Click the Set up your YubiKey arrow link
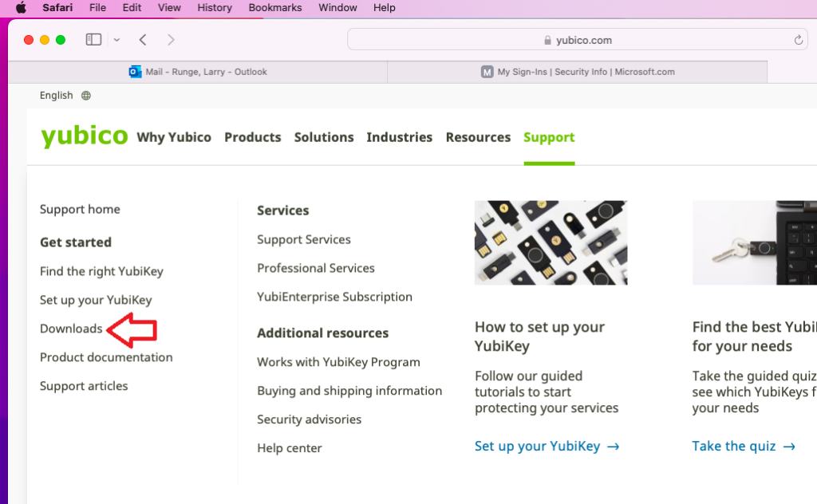This screenshot has width=817, height=504. [547, 446]
